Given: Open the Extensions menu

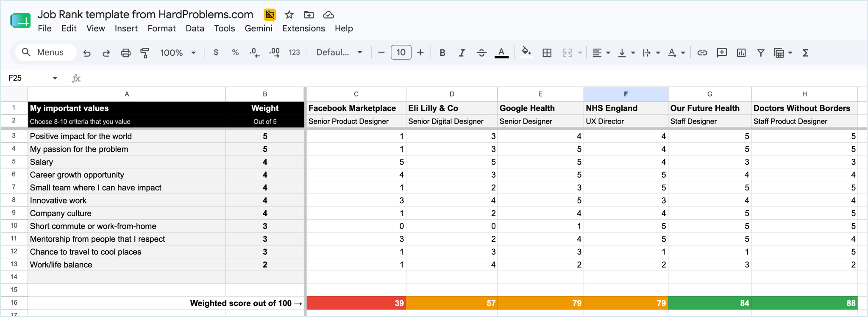Looking at the screenshot, I should click(x=303, y=28).
